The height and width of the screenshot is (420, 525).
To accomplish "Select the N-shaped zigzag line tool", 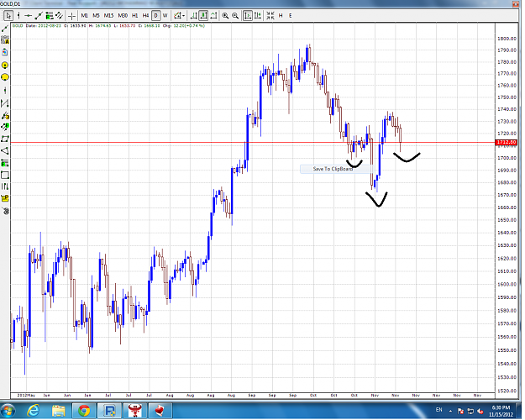I will pos(5,103).
